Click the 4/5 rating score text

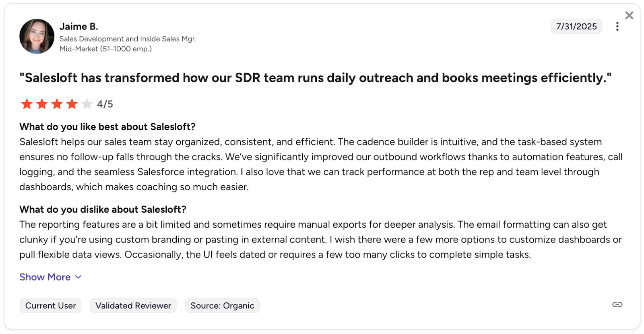point(105,104)
